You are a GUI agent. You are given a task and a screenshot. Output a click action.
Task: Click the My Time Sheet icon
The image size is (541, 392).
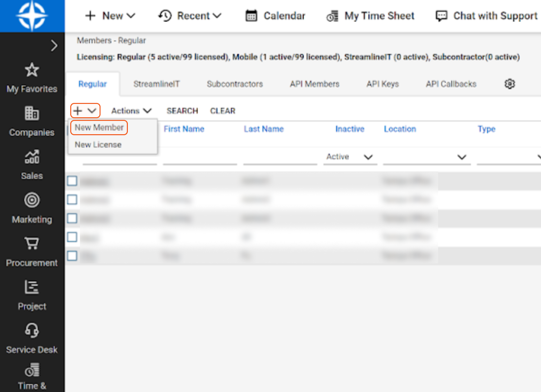[x=332, y=16]
